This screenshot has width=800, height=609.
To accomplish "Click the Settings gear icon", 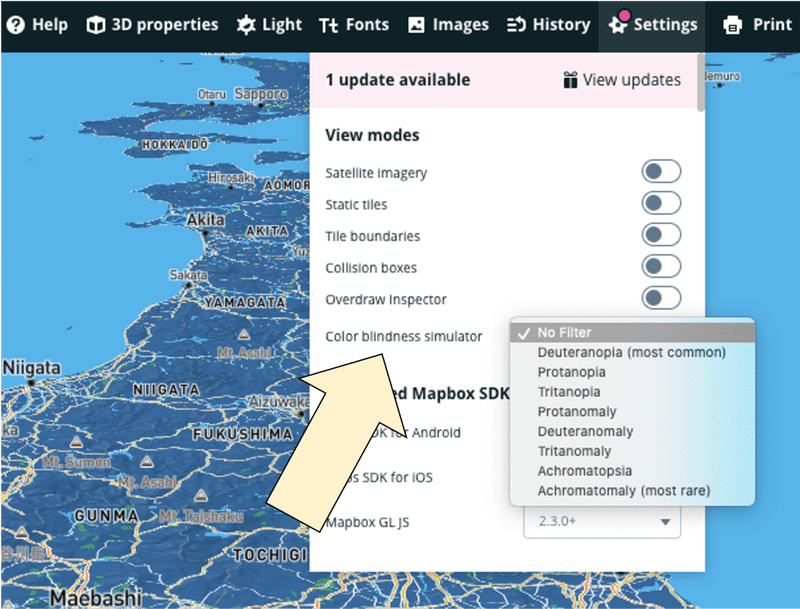I will (619, 25).
